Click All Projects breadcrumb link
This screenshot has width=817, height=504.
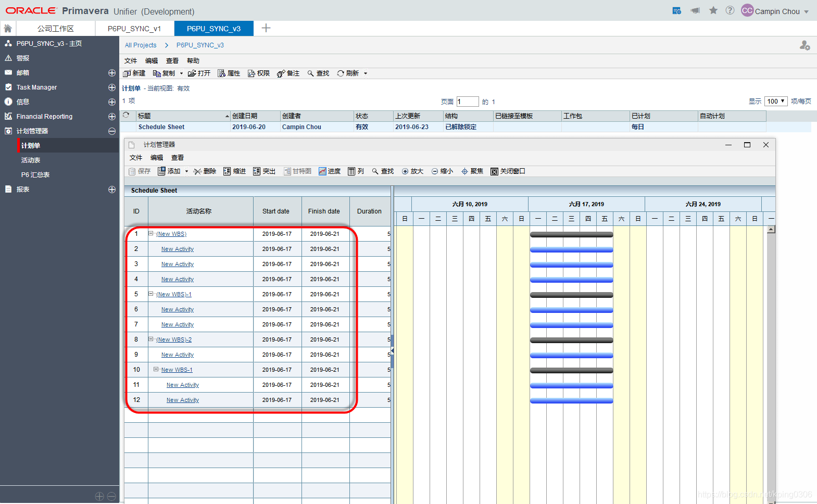click(141, 45)
